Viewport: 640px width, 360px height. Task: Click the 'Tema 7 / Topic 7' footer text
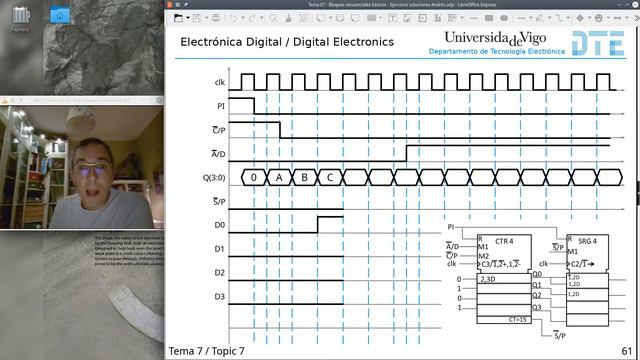pos(207,351)
